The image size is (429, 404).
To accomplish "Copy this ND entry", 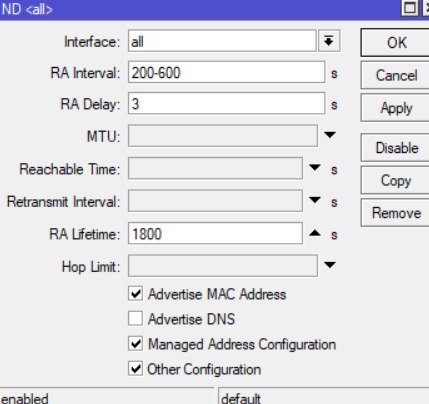I will pyautogui.click(x=395, y=180).
